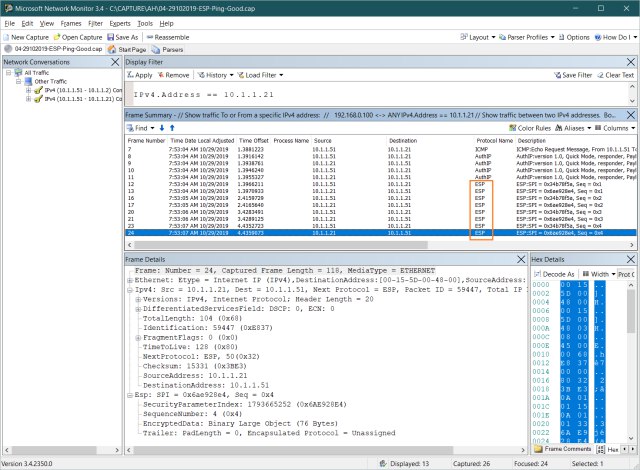Close the Hex Details pane
This screenshot has height=470, width=640.
[631, 259]
